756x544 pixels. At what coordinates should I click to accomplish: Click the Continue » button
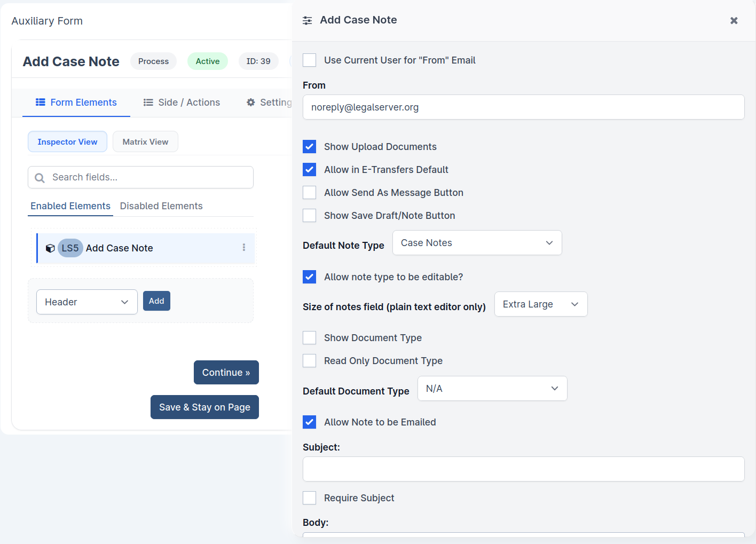click(x=226, y=373)
